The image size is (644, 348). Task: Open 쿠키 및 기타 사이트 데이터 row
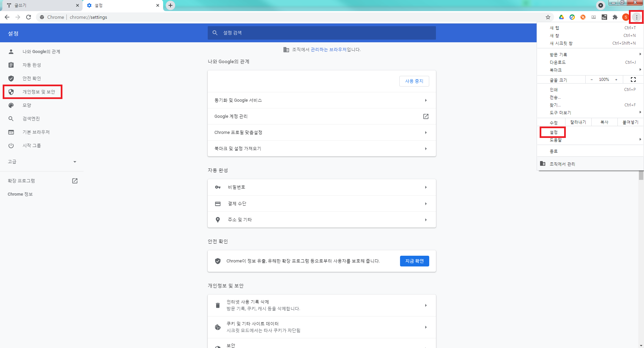click(x=321, y=327)
